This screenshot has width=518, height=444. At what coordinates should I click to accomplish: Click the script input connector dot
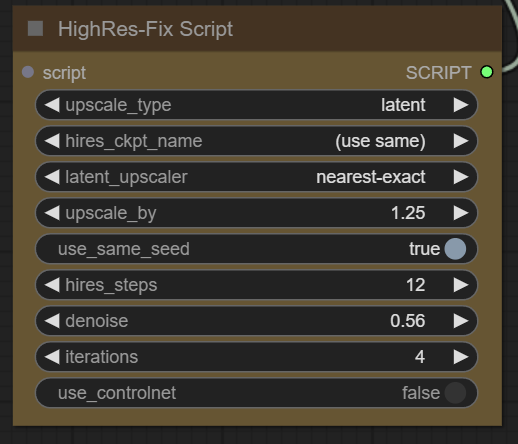point(28,72)
